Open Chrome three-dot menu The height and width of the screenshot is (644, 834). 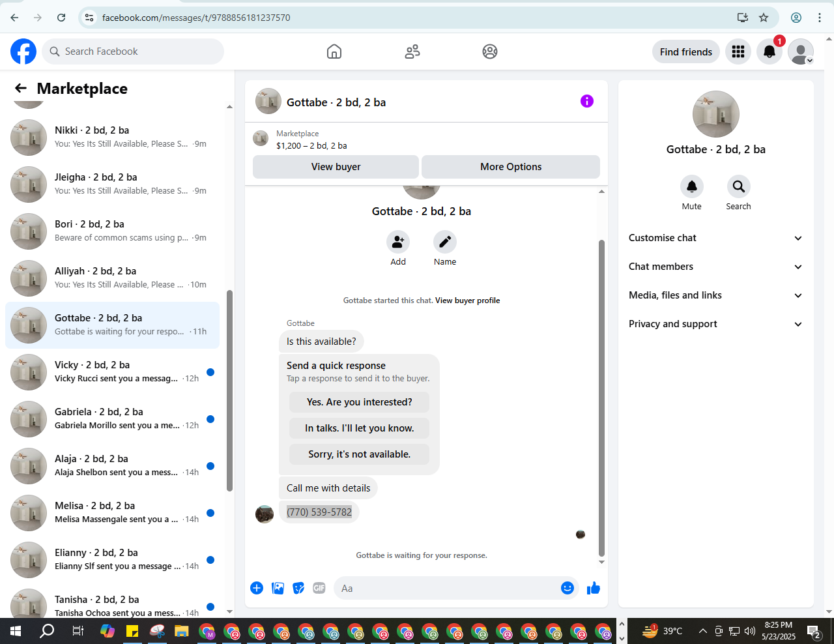tap(820, 18)
